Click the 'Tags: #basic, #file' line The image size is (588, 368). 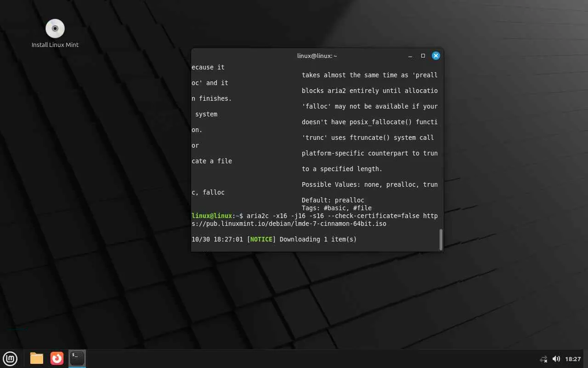(337, 208)
